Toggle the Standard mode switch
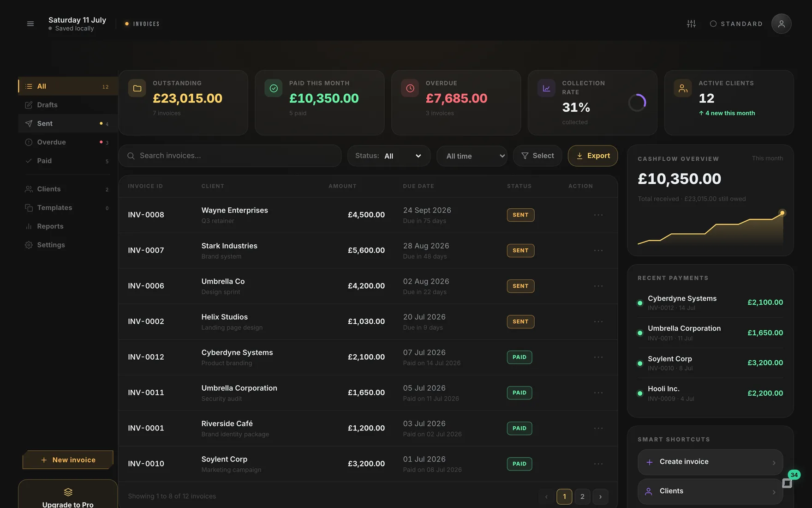812x508 pixels. [x=736, y=24]
